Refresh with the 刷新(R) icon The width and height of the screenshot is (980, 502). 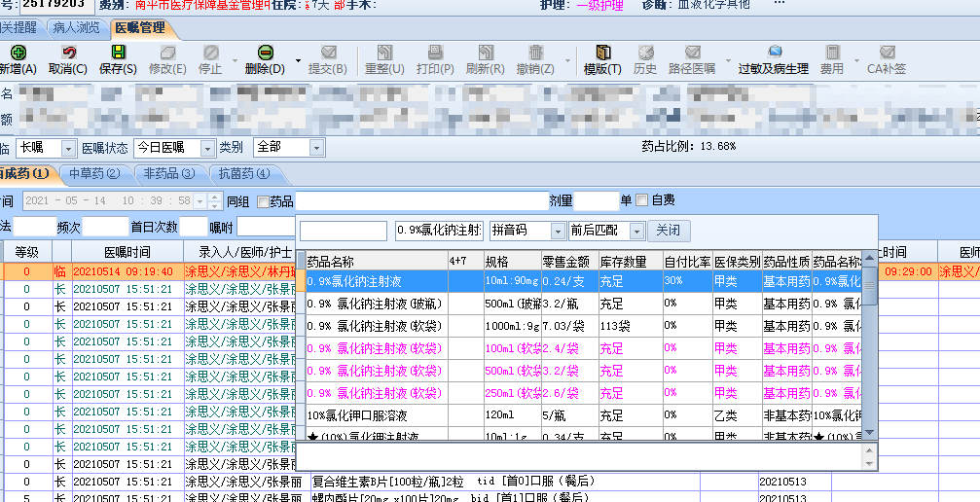486,54
